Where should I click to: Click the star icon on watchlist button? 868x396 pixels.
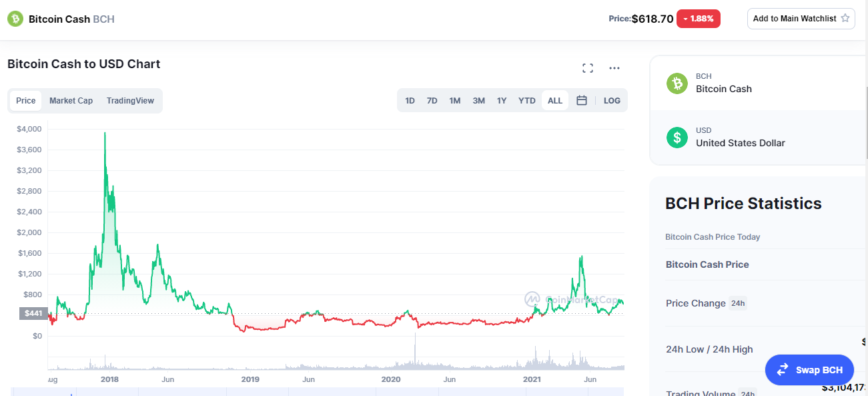845,18
